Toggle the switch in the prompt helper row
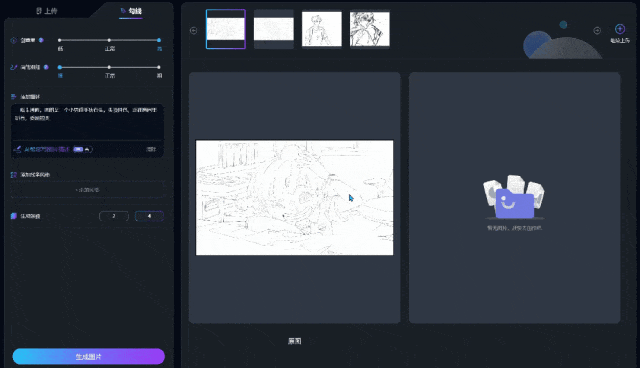The width and height of the screenshot is (640, 368). 78,149
